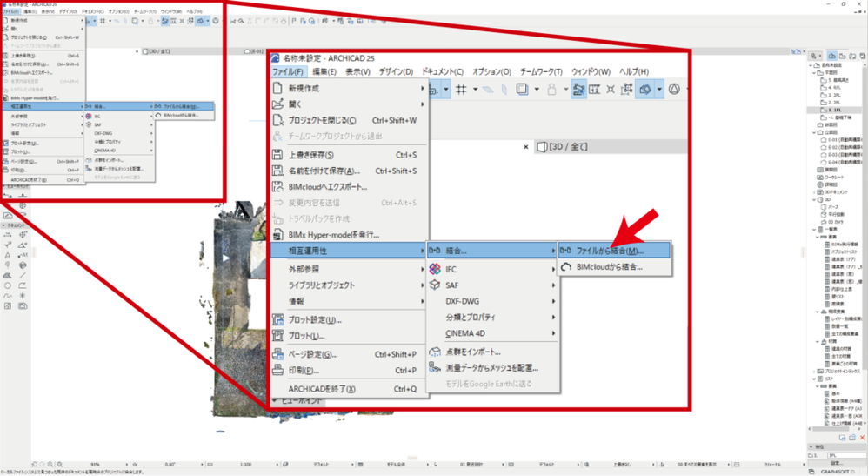Select the 1. 1FL story in the navigator

coord(834,111)
